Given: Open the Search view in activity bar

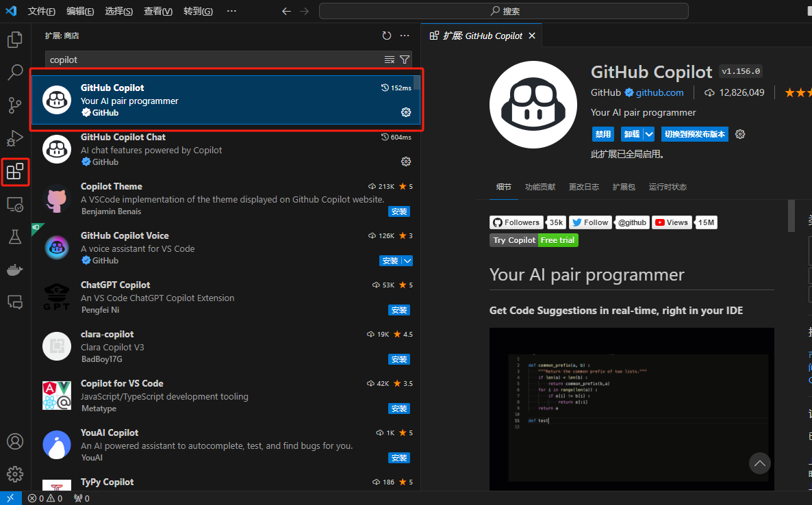Looking at the screenshot, I should click(15, 73).
